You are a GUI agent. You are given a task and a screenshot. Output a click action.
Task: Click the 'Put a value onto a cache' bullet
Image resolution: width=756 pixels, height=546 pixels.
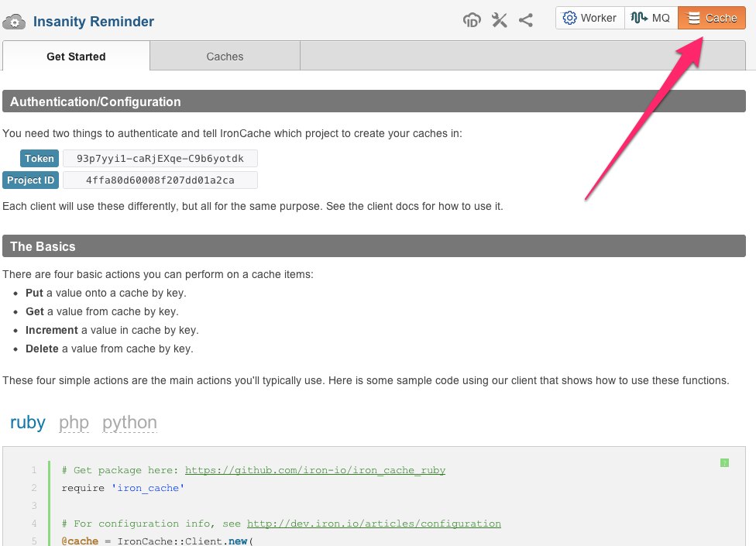pyautogui.click(x=105, y=293)
